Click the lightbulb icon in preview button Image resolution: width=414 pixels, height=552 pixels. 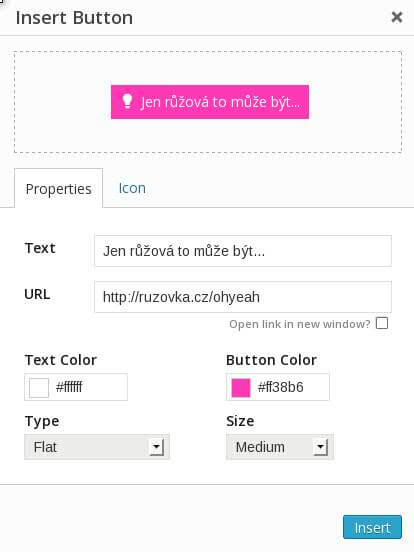pyautogui.click(x=127, y=101)
